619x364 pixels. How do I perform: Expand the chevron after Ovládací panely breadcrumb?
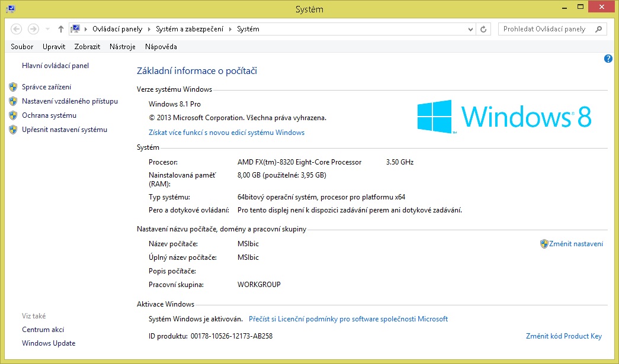tap(149, 29)
